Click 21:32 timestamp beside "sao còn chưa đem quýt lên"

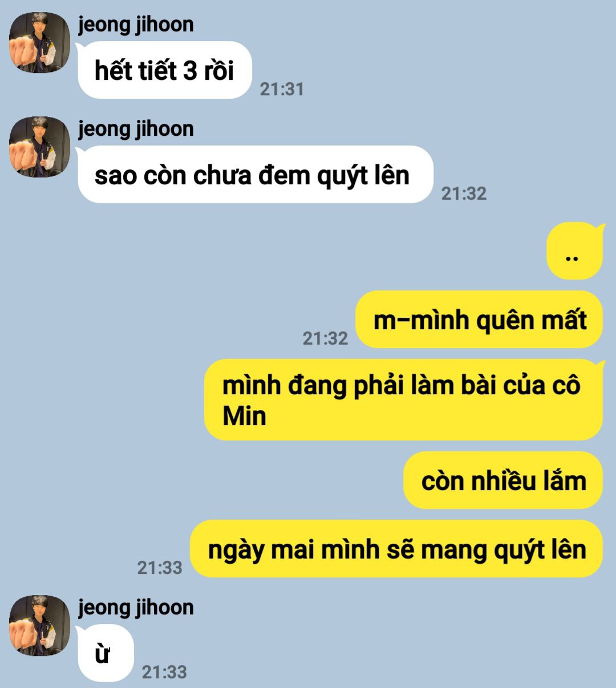(x=464, y=193)
